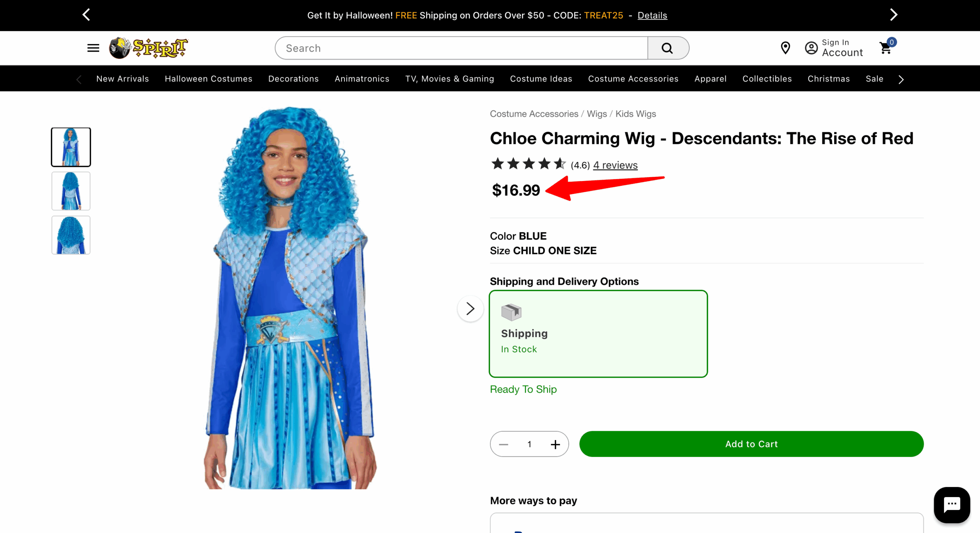
Task: Open the 4 reviews link
Action: 615,165
